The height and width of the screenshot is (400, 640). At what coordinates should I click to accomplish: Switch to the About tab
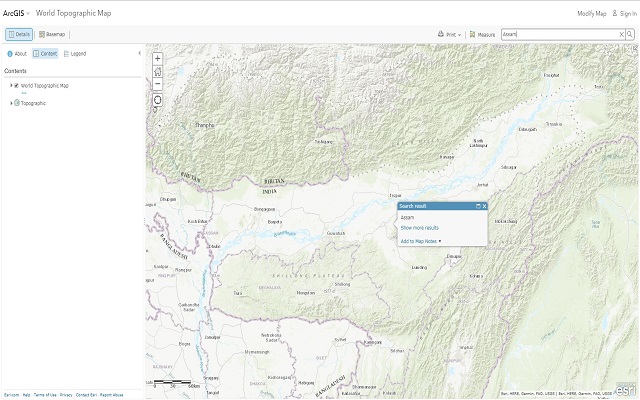point(17,53)
